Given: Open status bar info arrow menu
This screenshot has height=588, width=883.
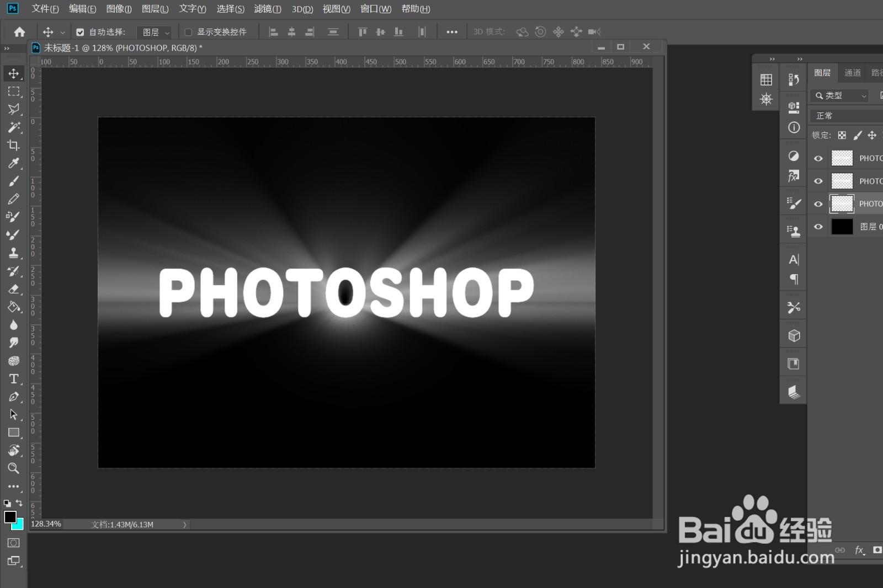Looking at the screenshot, I should point(185,525).
